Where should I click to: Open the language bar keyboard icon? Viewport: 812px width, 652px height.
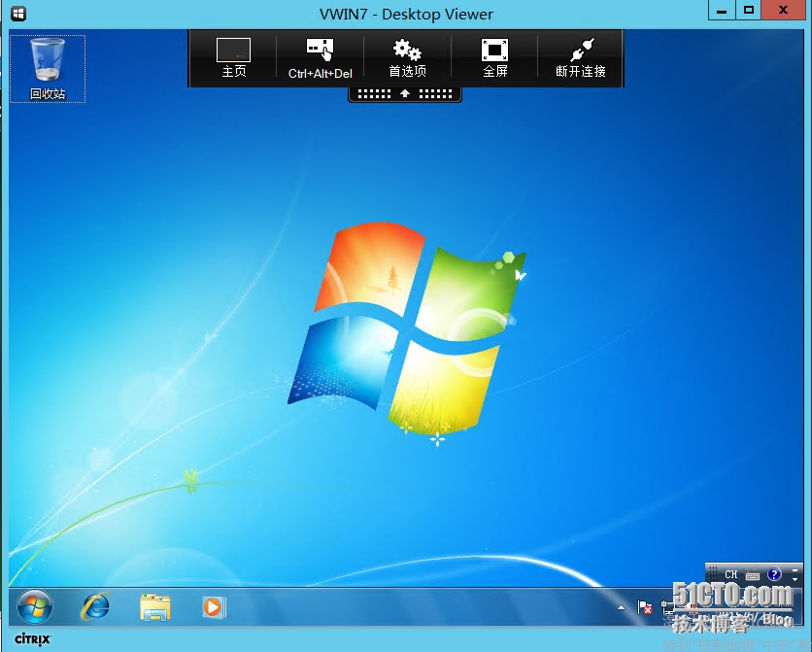[x=753, y=574]
